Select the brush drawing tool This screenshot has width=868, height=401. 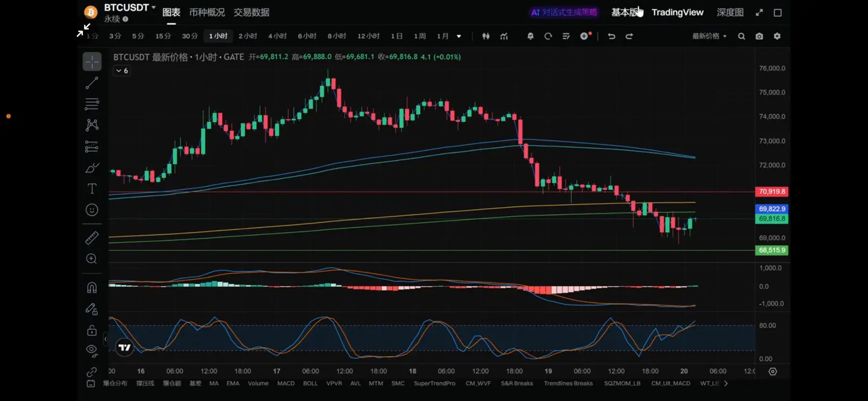[92, 168]
